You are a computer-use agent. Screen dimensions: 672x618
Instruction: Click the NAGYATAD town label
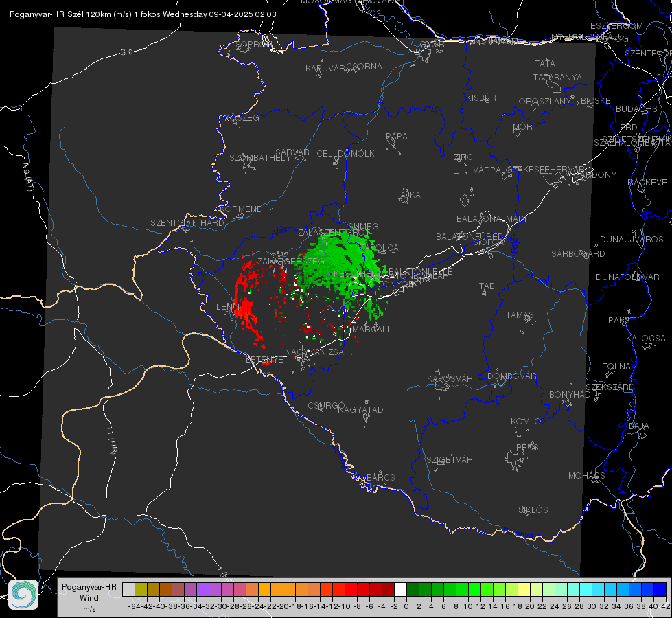point(360,409)
